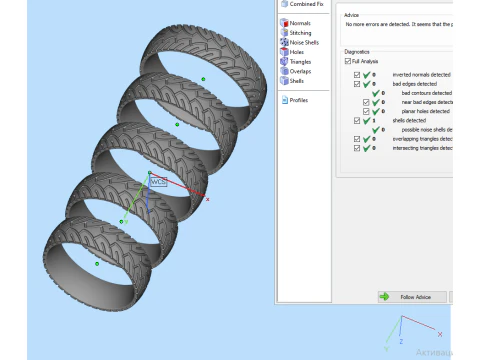Viewport: 480px width, 360px height.
Task: Open the Shells page label
Action: coord(296,81)
